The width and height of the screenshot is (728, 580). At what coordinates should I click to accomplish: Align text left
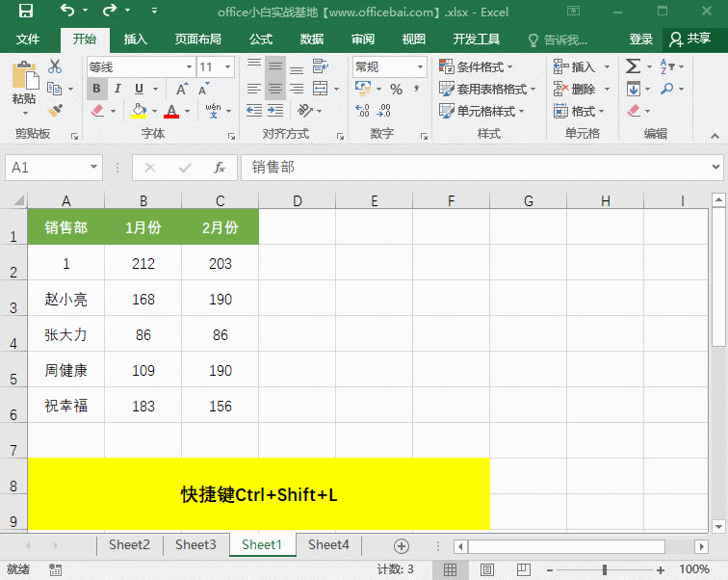coord(253,89)
